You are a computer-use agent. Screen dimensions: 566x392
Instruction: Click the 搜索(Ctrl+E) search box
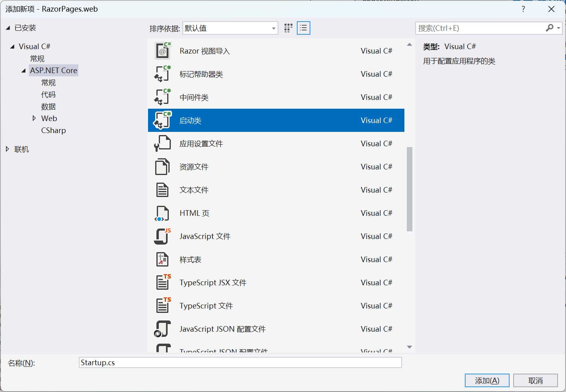tap(480, 28)
